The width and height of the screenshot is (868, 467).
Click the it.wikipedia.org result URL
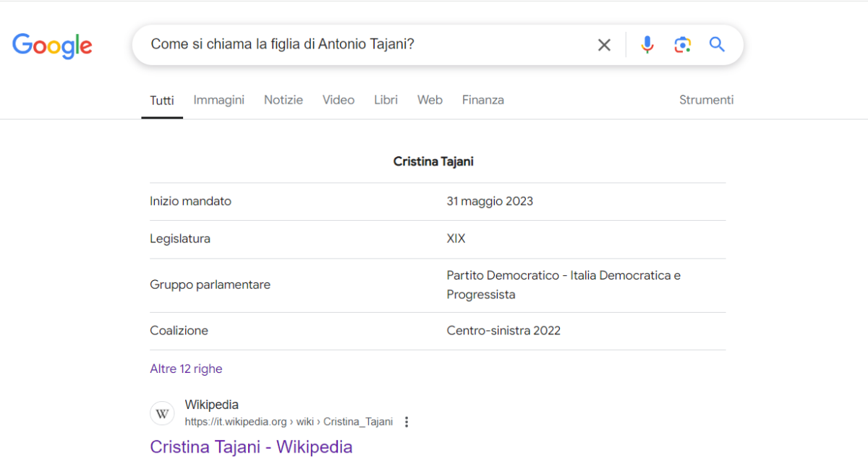click(289, 421)
